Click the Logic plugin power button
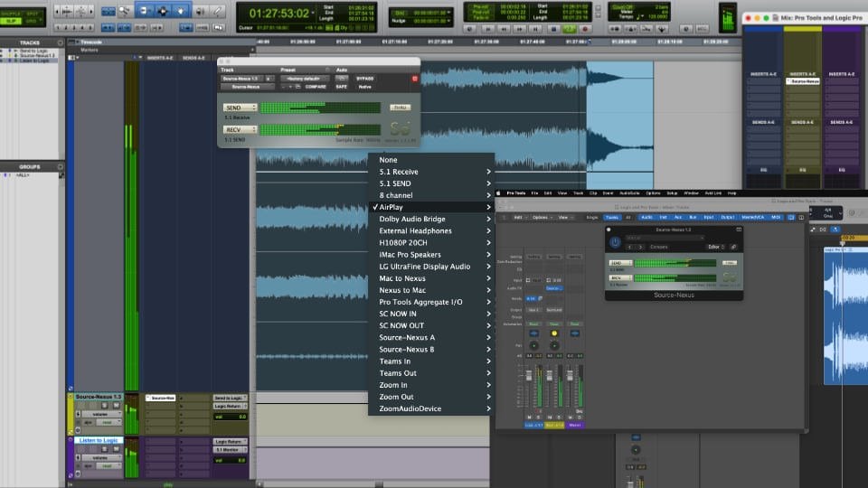 (x=616, y=242)
